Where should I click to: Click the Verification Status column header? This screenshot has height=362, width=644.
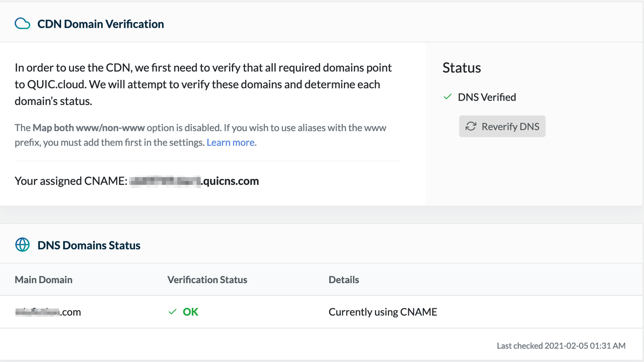pyautogui.click(x=207, y=280)
